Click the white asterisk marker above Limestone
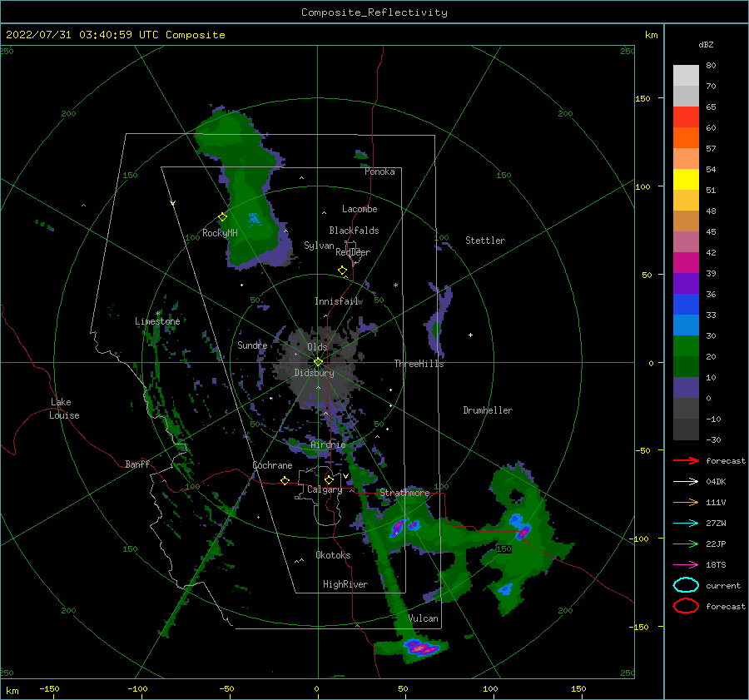This screenshot has width=749, height=700. point(157,314)
